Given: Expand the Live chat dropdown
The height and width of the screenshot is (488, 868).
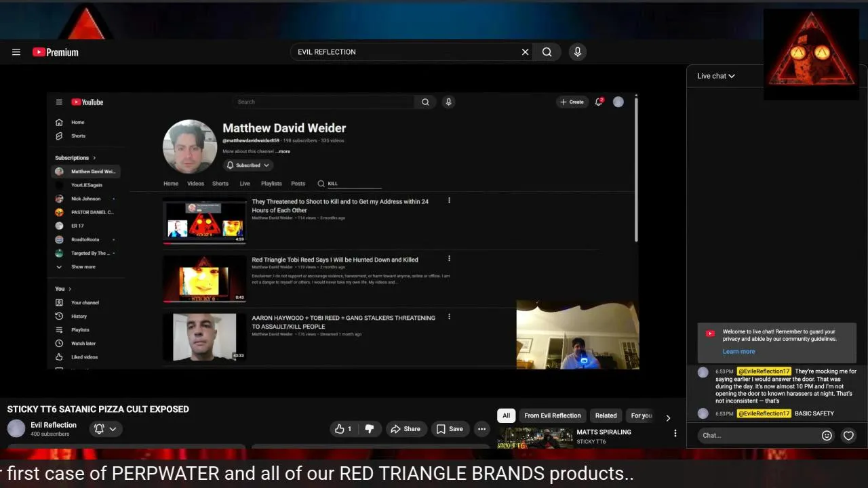Looking at the screenshot, I should tap(716, 76).
